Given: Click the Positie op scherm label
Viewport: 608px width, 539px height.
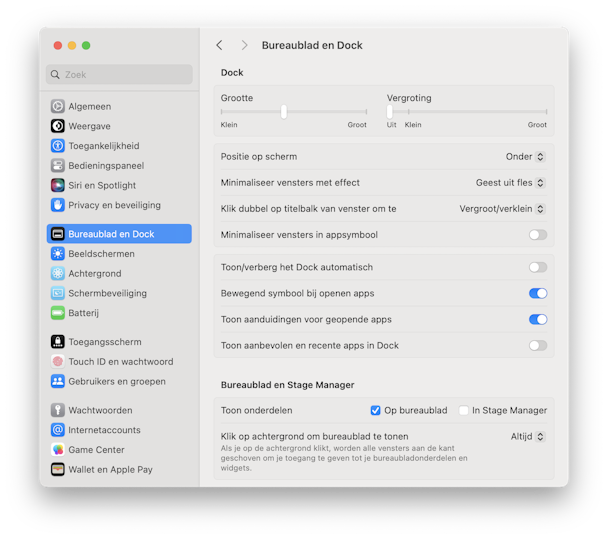Looking at the screenshot, I should pyautogui.click(x=259, y=157).
